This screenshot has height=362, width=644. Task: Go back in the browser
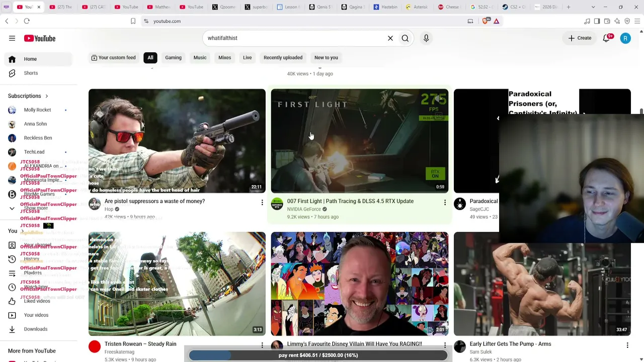coord(7,21)
